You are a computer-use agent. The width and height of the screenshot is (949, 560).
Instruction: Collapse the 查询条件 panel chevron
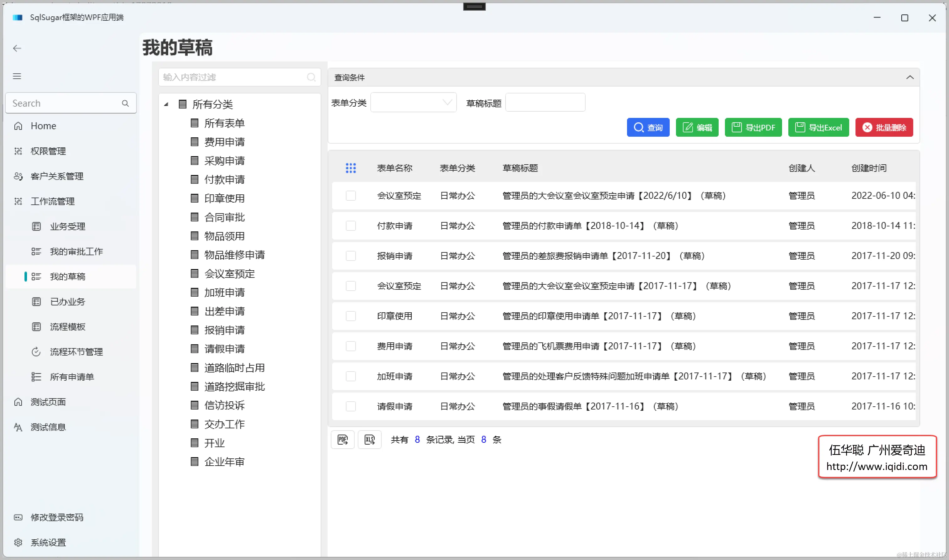pyautogui.click(x=910, y=77)
